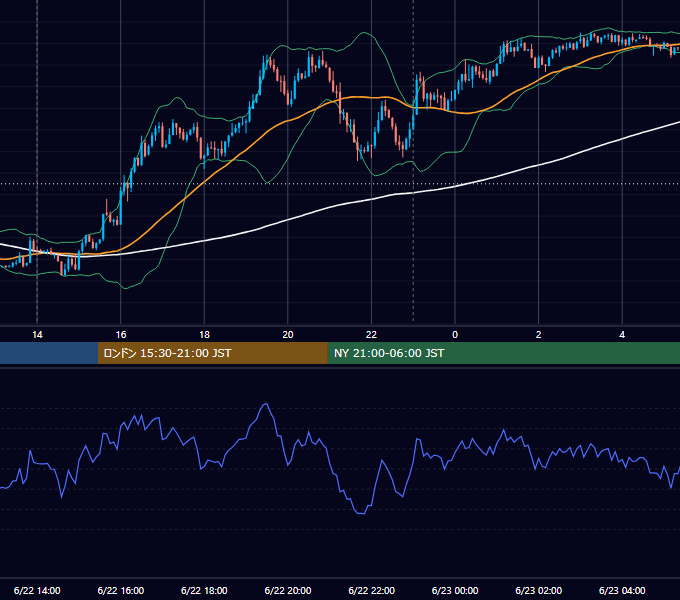Click the 6/22 18:00 time label
The image size is (680, 600).
(x=204, y=590)
